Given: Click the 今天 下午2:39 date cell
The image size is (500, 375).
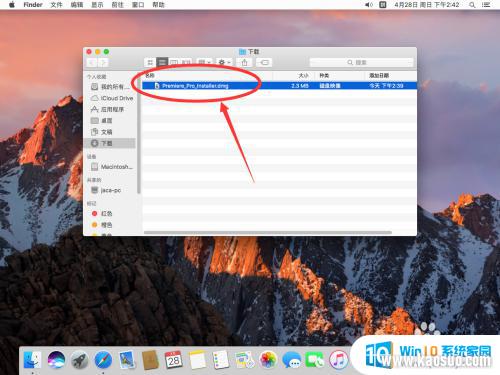Looking at the screenshot, I should (386, 86).
